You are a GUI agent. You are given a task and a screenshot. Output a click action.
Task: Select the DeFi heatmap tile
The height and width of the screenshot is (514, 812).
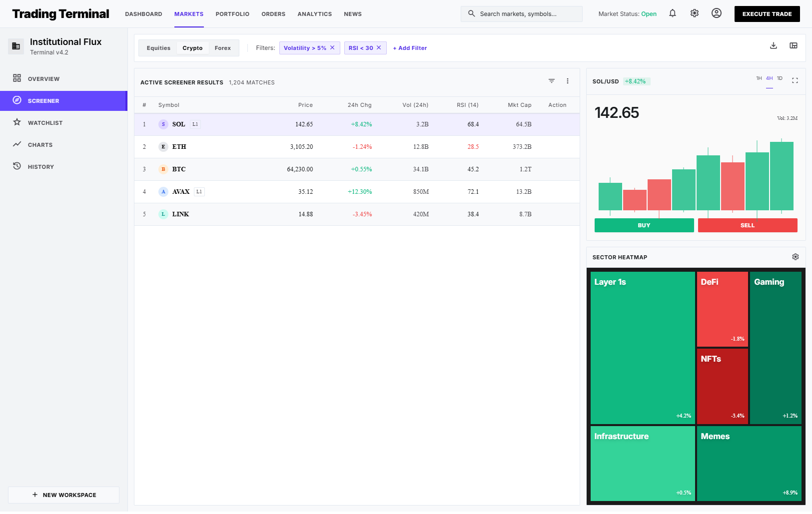723,309
